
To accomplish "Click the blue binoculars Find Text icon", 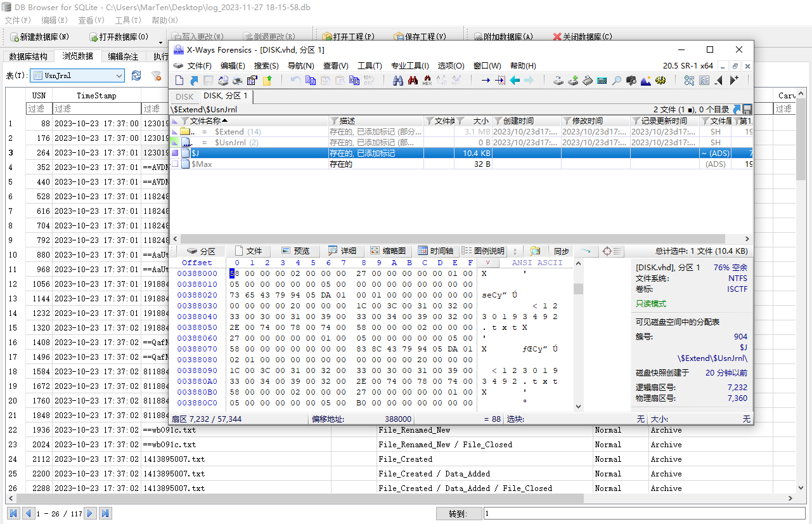I will [398, 81].
